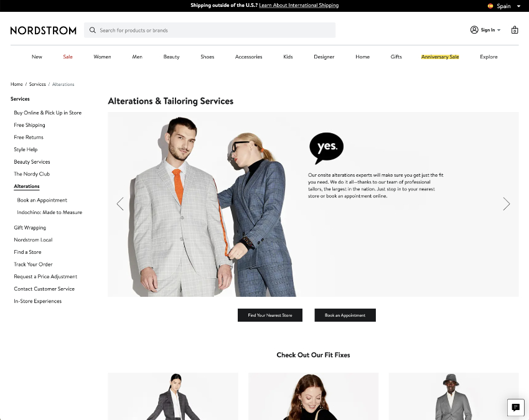Image resolution: width=529 pixels, height=420 pixels.
Task: Click the chat bubble icon
Action: 515,408
